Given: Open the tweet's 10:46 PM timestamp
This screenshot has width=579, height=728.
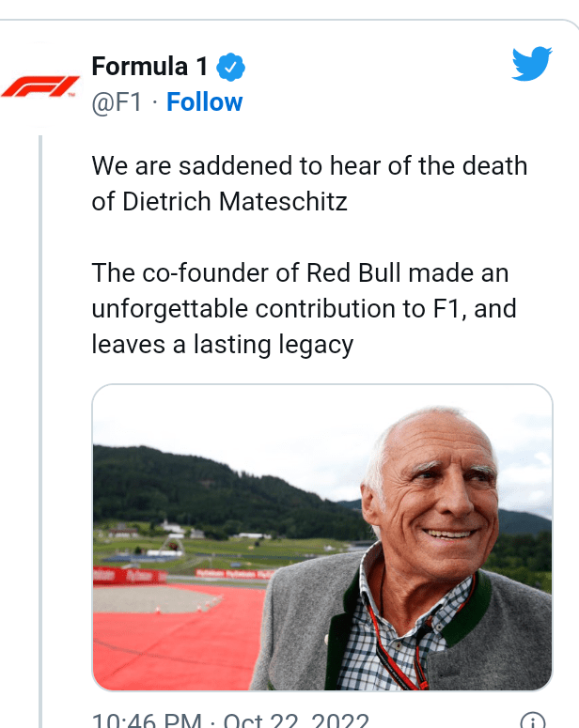Looking at the screenshot, I should point(146,720).
